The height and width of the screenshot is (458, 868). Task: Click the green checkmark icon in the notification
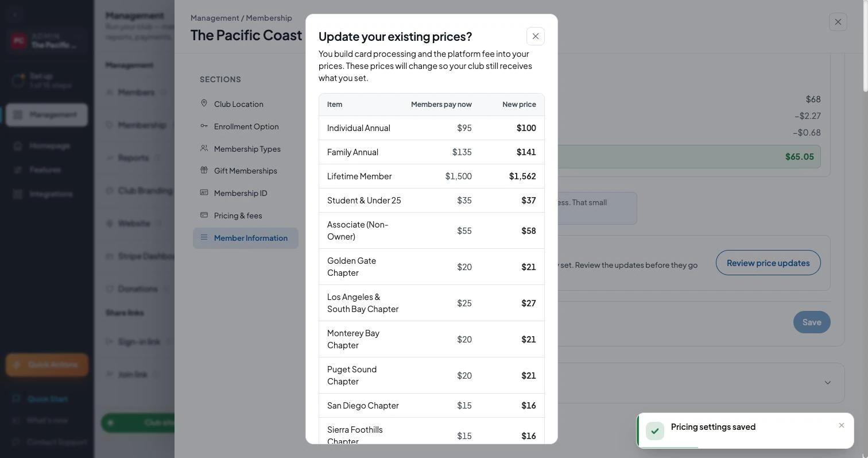coord(655,431)
